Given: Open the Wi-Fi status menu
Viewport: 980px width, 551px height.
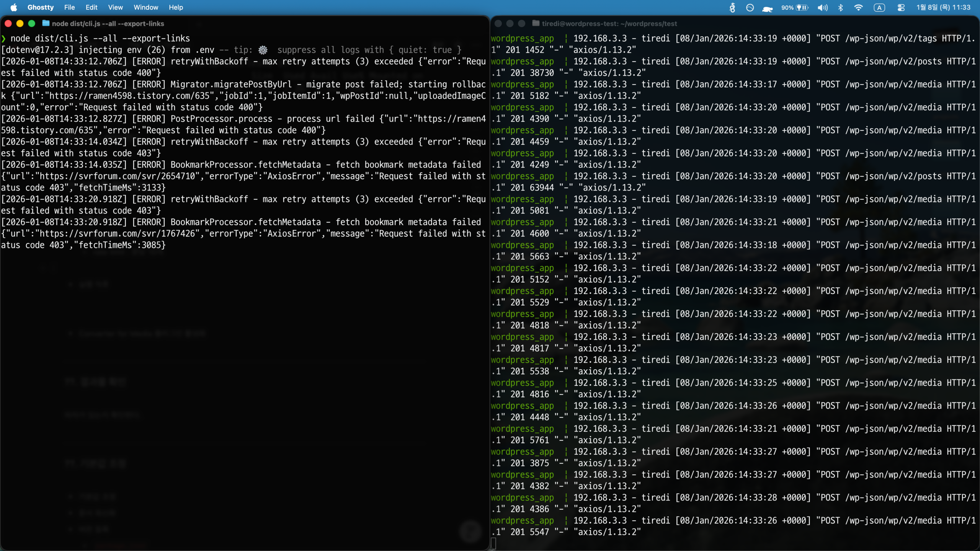Looking at the screenshot, I should [x=859, y=7].
